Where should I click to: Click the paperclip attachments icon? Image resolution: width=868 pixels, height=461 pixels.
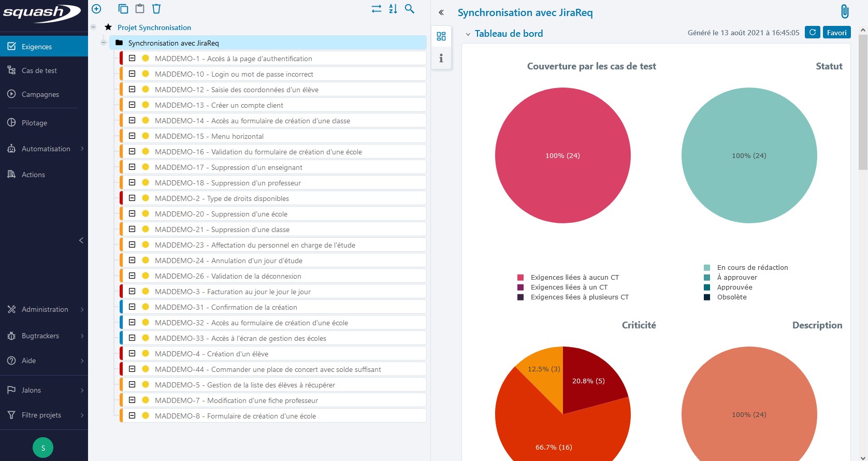pos(845,11)
